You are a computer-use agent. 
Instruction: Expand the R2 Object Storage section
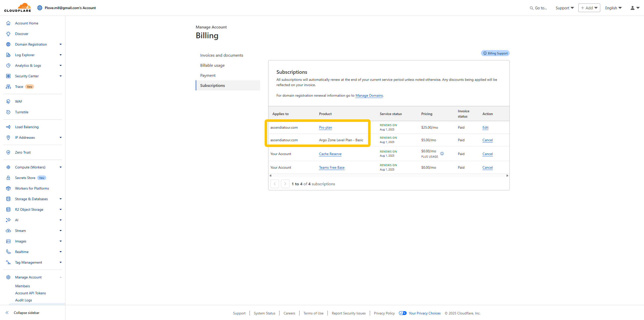[60, 209]
